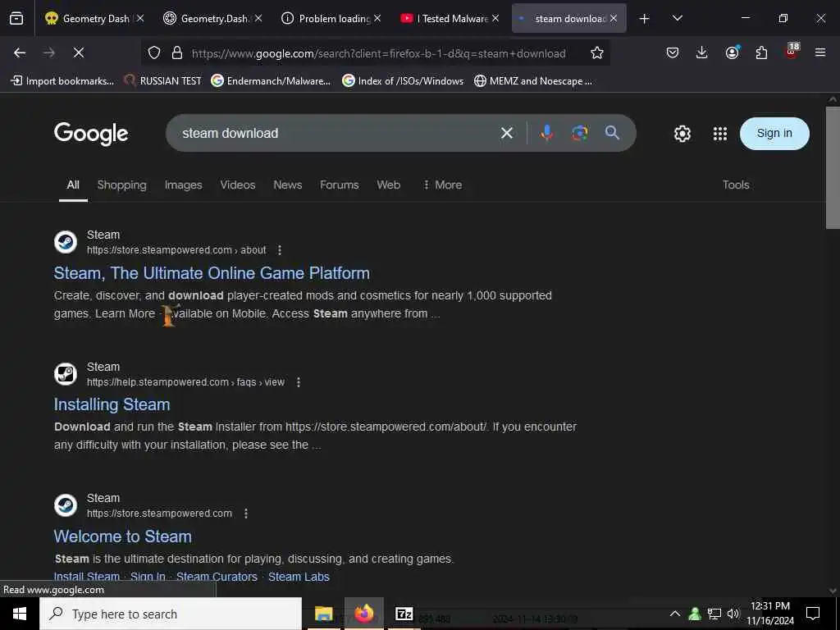Click Import bookmarks in bookmarks bar
The width and height of the screenshot is (840, 630).
pos(62,81)
